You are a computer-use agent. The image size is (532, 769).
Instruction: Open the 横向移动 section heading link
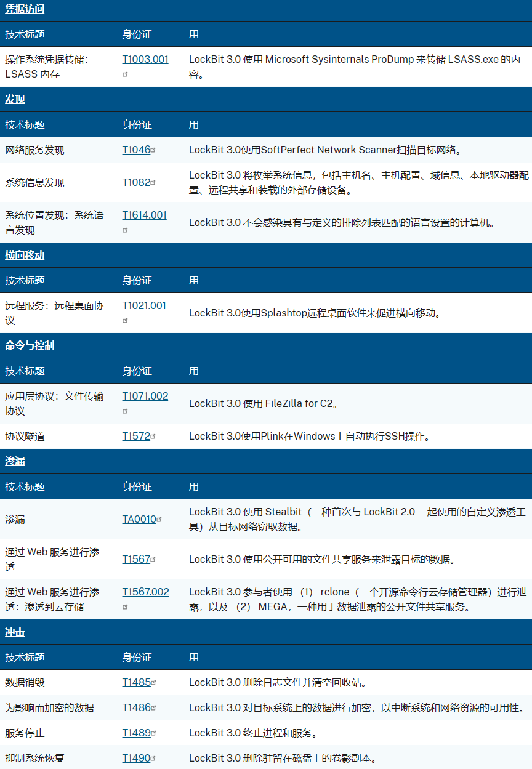(x=25, y=256)
